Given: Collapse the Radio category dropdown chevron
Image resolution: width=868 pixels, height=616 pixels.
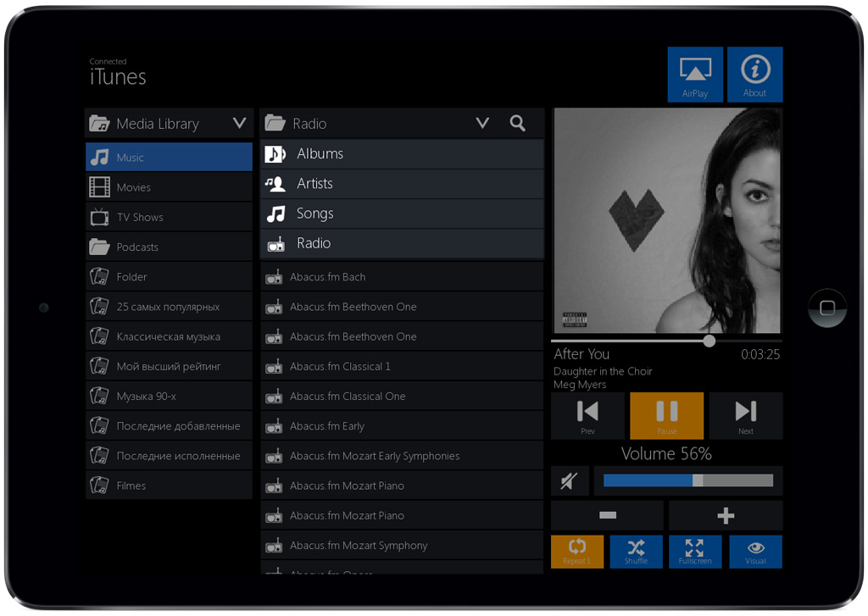Looking at the screenshot, I should point(482,124).
